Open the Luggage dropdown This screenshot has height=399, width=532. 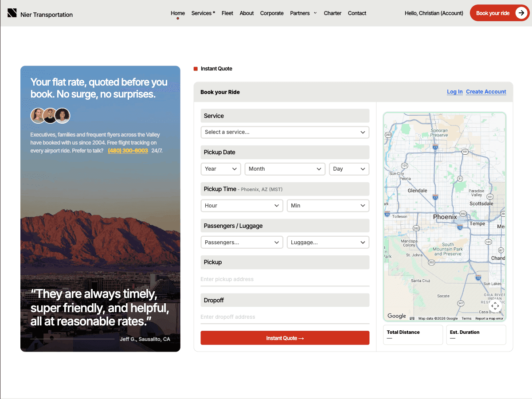328,243
